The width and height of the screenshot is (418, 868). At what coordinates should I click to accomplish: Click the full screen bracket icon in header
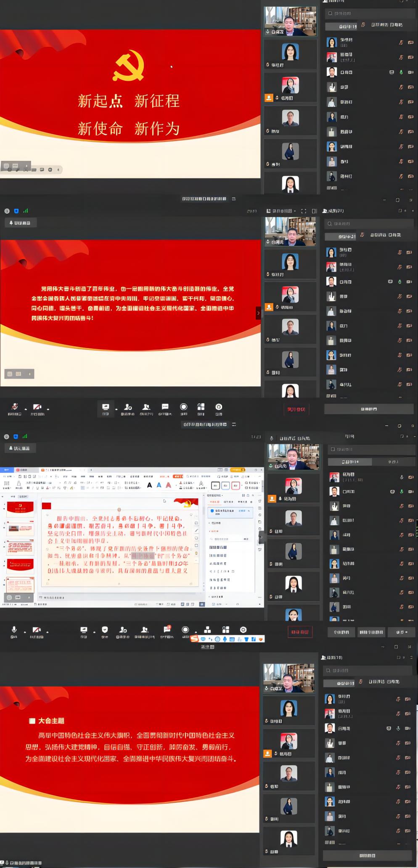(x=303, y=211)
